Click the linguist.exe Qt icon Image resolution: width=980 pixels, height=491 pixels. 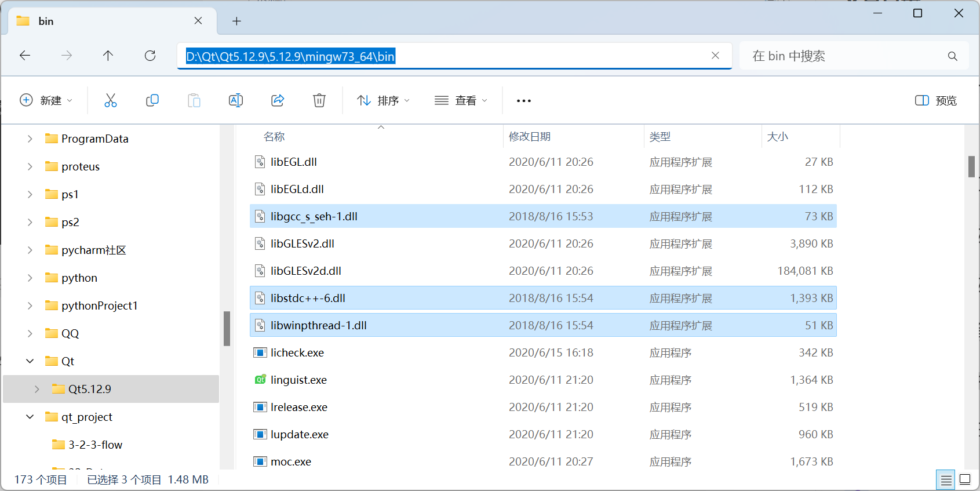[x=260, y=380]
